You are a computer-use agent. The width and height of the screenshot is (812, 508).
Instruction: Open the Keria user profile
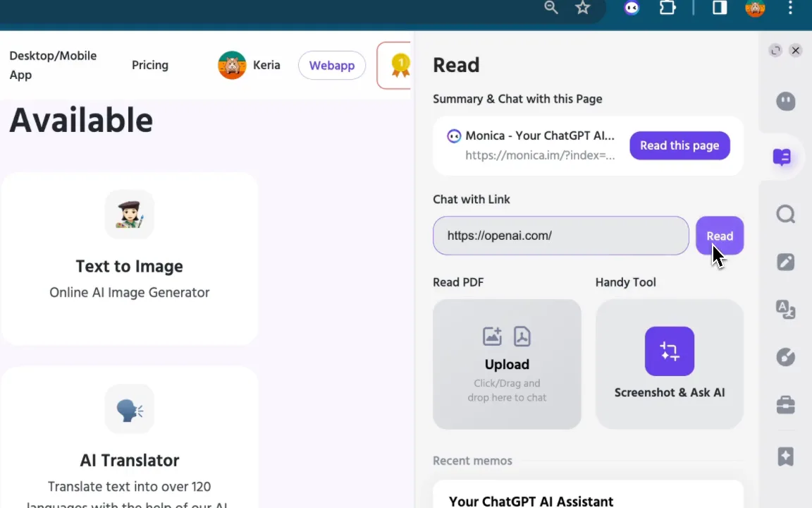[249, 66]
